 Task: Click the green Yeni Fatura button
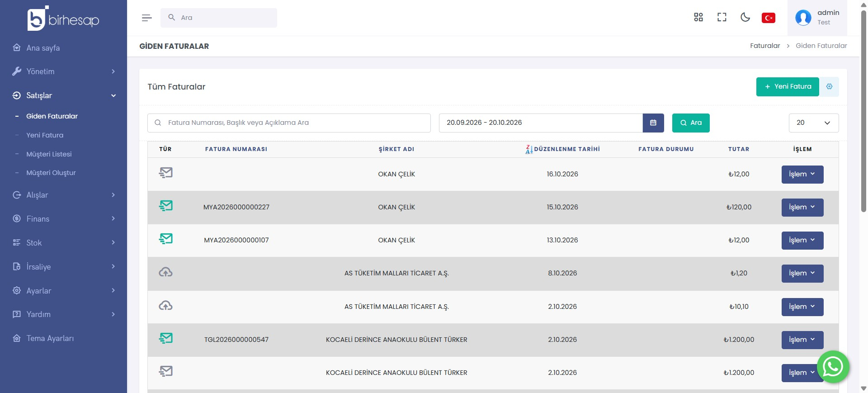click(x=788, y=87)
